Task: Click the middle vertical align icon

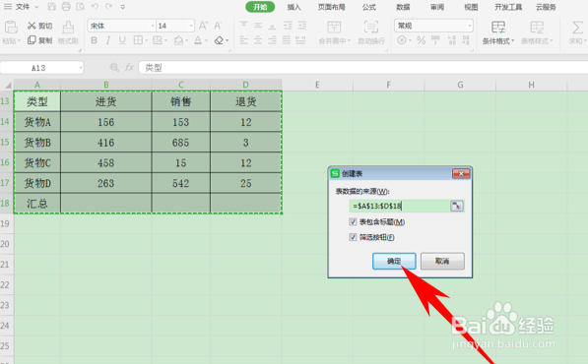Action: click(x=258, y=26)
